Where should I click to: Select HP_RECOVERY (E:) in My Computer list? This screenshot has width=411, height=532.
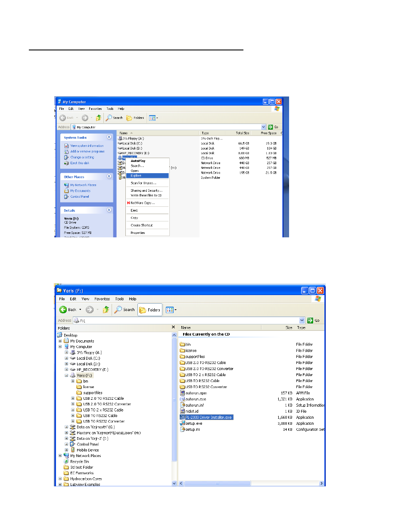[134, 153]
